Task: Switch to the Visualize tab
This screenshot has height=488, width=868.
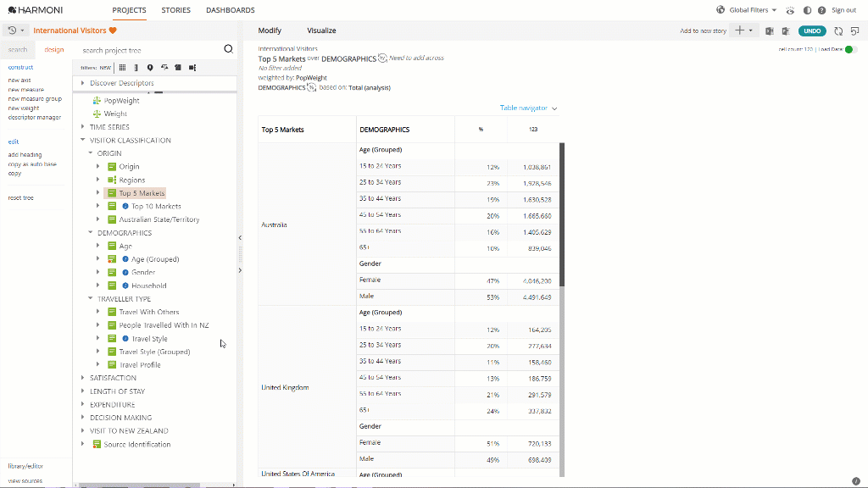Action: click(321, 30)
